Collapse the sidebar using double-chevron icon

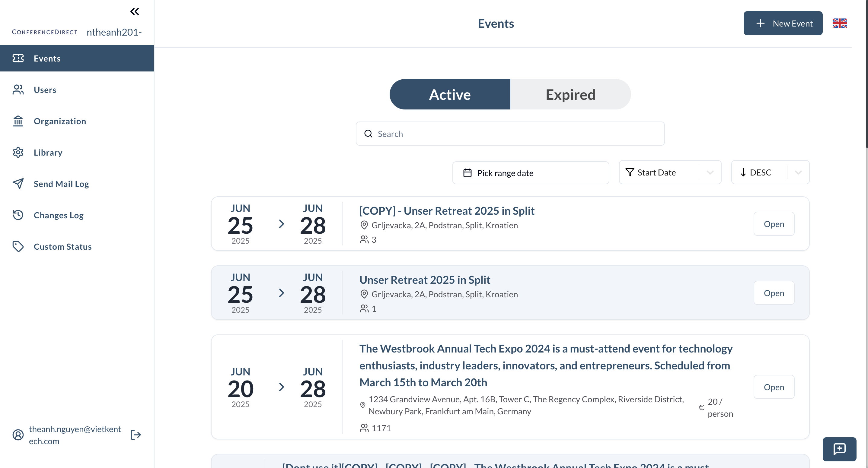tap(134, 11)
